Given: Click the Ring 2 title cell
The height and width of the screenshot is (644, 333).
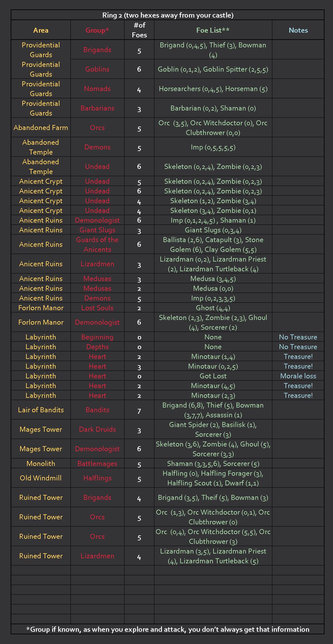Looking at the screenshot, I should [168, 15].
